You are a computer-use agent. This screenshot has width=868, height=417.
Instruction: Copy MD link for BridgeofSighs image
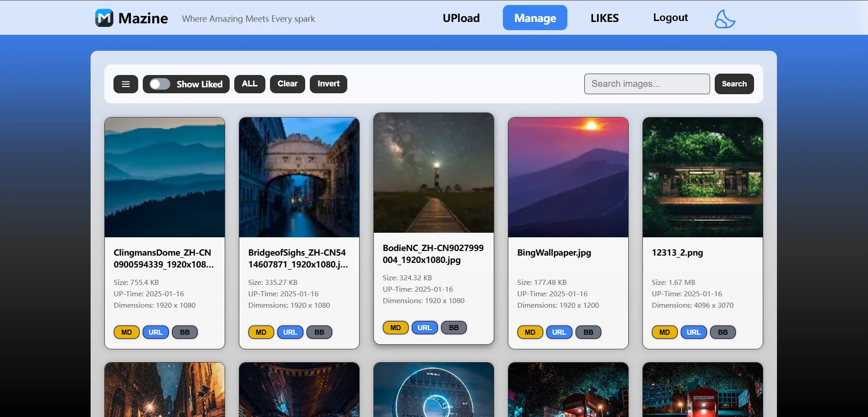pos(261,332)
